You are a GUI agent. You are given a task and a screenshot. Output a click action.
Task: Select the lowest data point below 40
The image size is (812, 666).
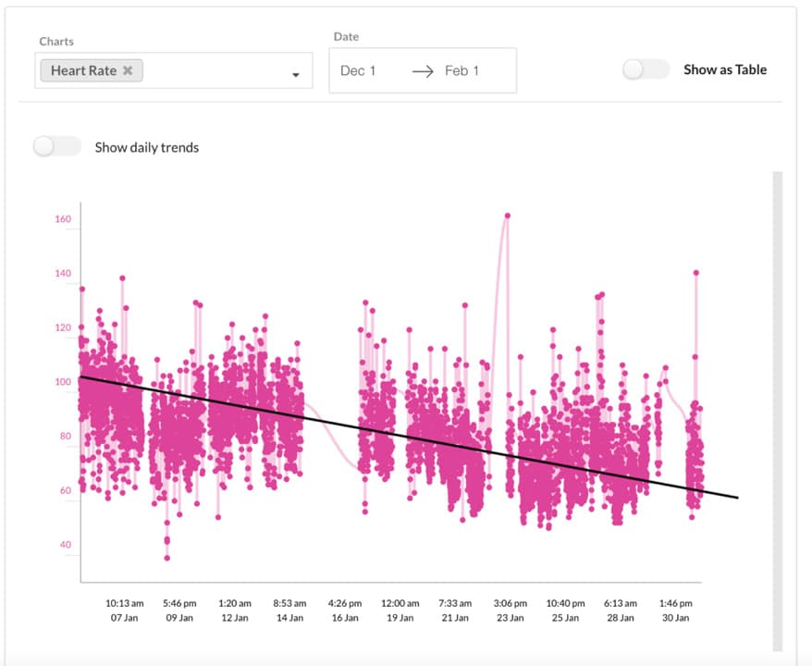point(166,558)
